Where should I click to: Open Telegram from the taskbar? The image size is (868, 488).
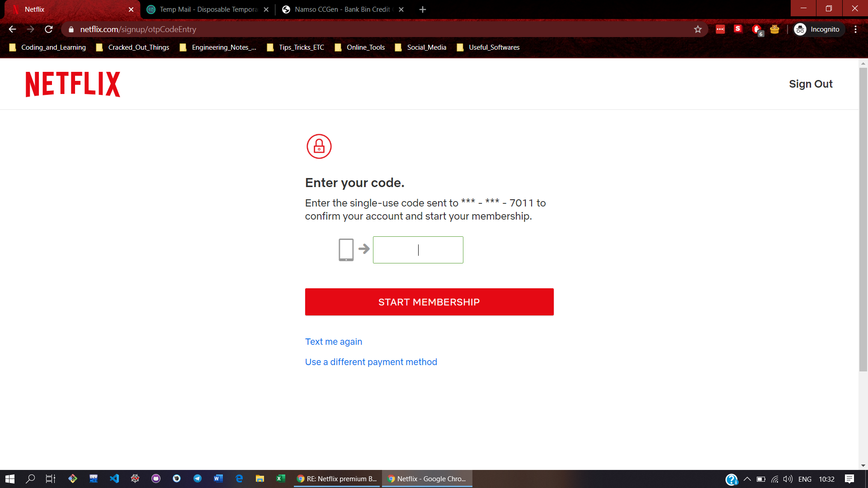coord(198,479)
